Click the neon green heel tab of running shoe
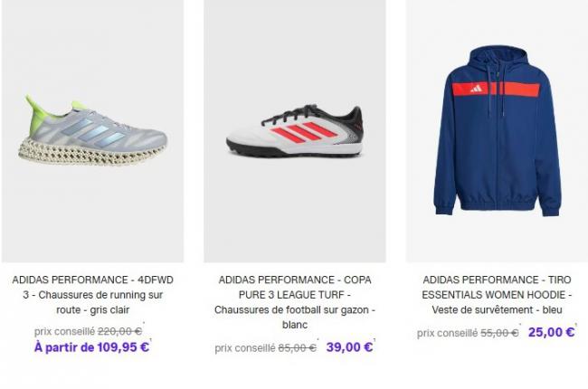Viewport: 588px width, 389px height. pyautogui.click(x=33, y=106)
